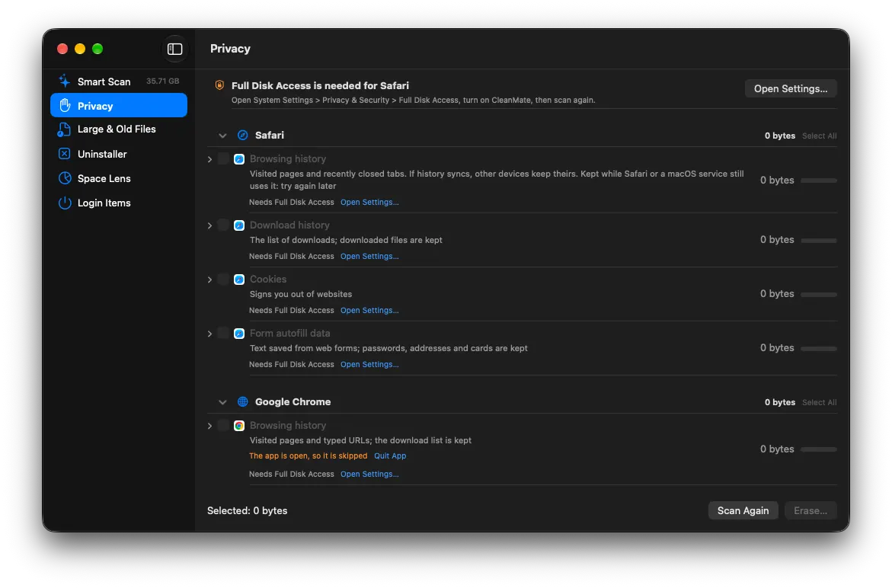Check the Chrome Browsing history checkbox
The image size is (892, 588).
(223, 425)
